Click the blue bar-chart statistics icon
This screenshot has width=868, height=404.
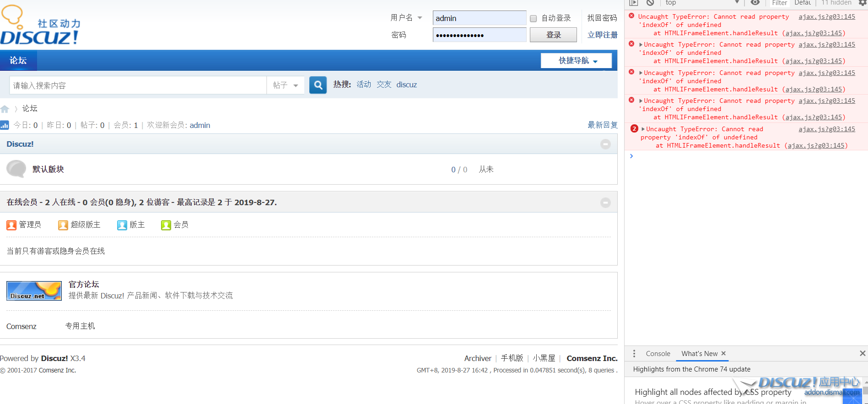pyautogui.click(x=5, y=125)
